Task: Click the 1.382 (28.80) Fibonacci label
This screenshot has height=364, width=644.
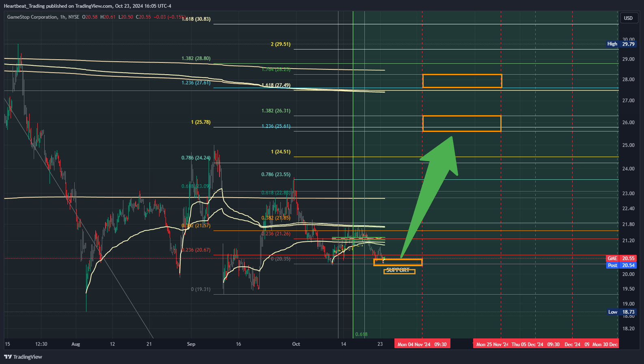Action: point(196,58)
